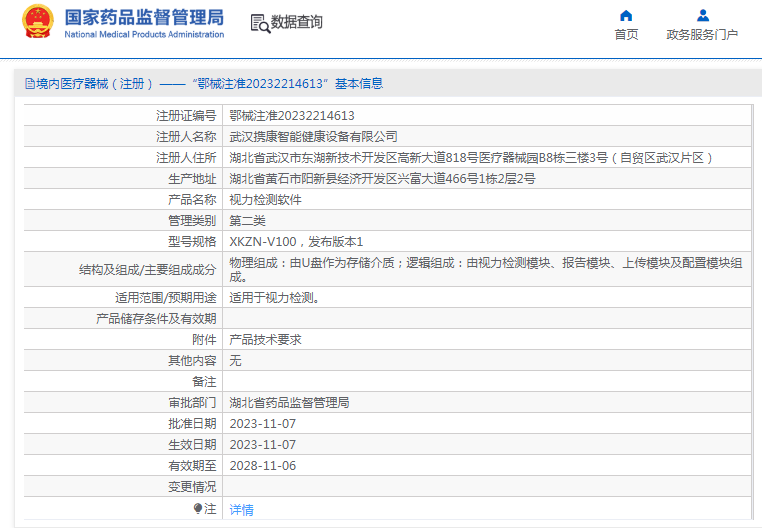Click approval department 湖北省药品监督管理局
Screen dimensions: 762x528
(x=289, y=403)
